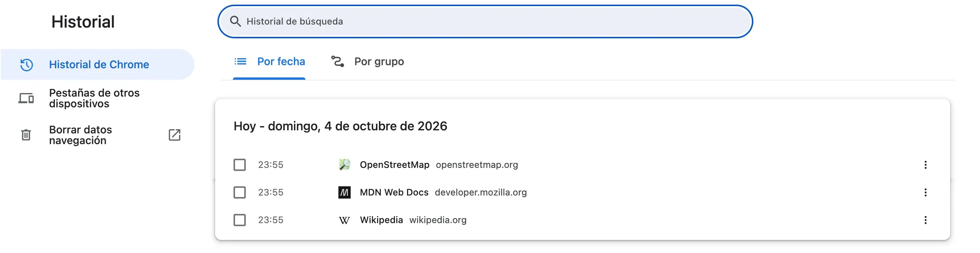Click the journey icon beside Por grupo
The height and width of the screenshot is (253, 980).
pyautogui.click(x=338, y=61)
